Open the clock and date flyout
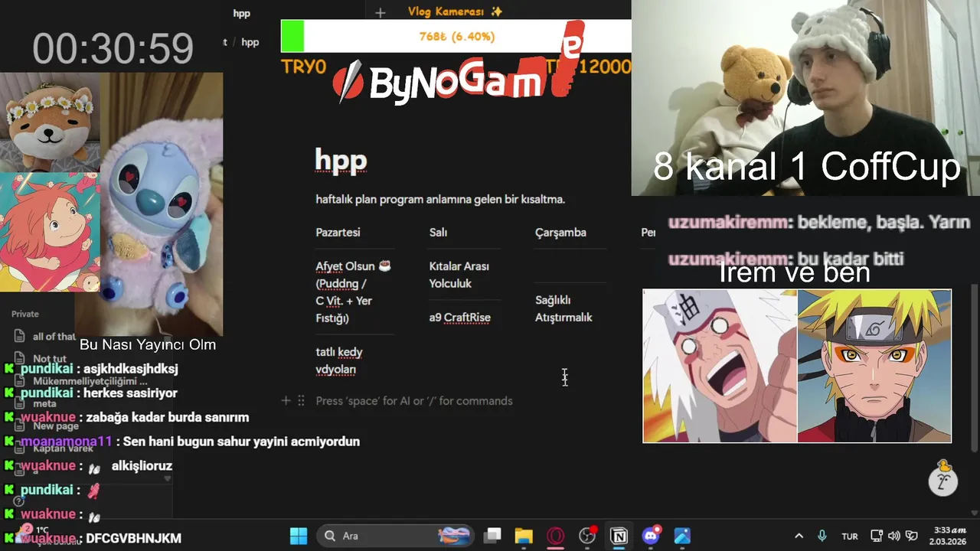The height and width of the screenshot is (551, 980). click(x=949, y=536)
